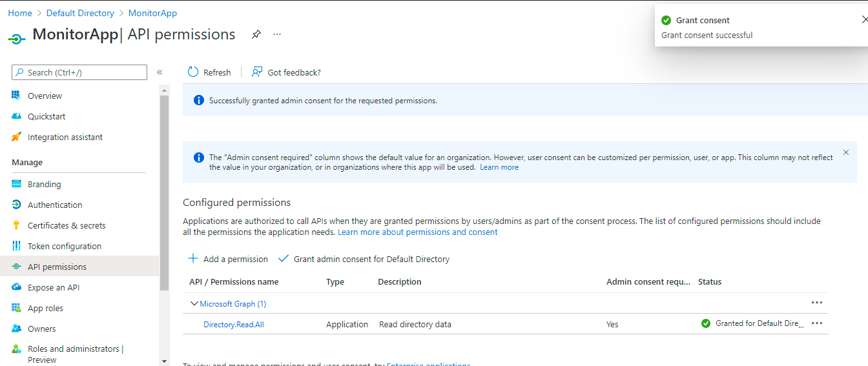Click the Got feedback? button

click(x=286, y=72)
